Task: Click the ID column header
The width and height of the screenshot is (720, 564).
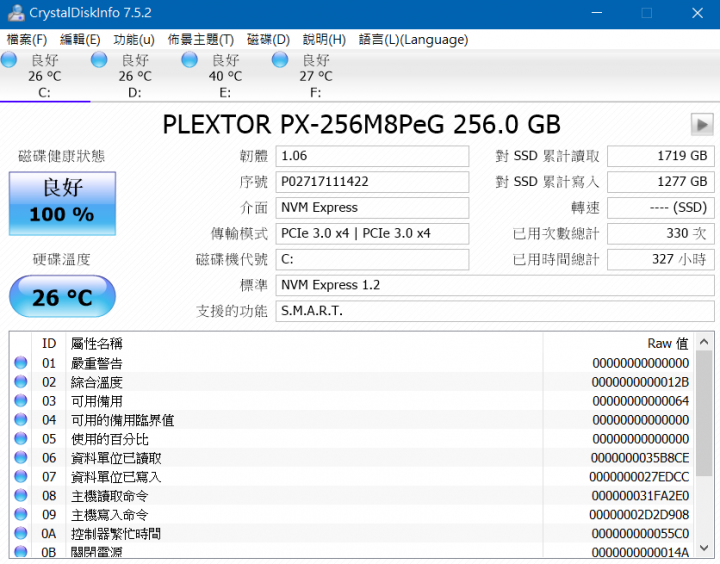Action: click(x=49, y=344)
